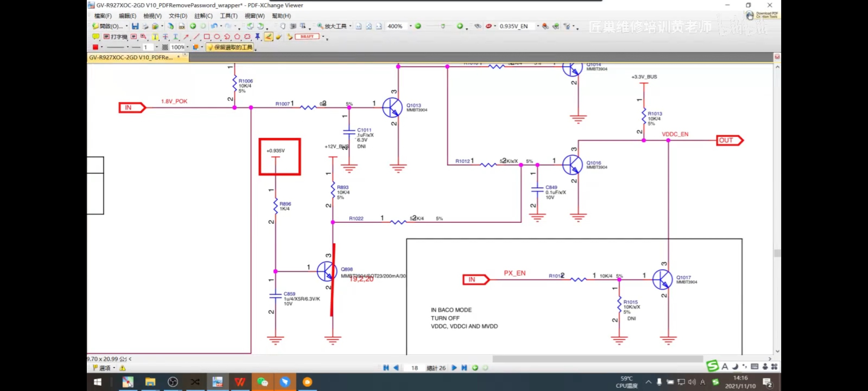Screen dimensions: 868x391
Task: Expand the Open (開啟) button dropdown arrow
Action: [x=127, y=26]
